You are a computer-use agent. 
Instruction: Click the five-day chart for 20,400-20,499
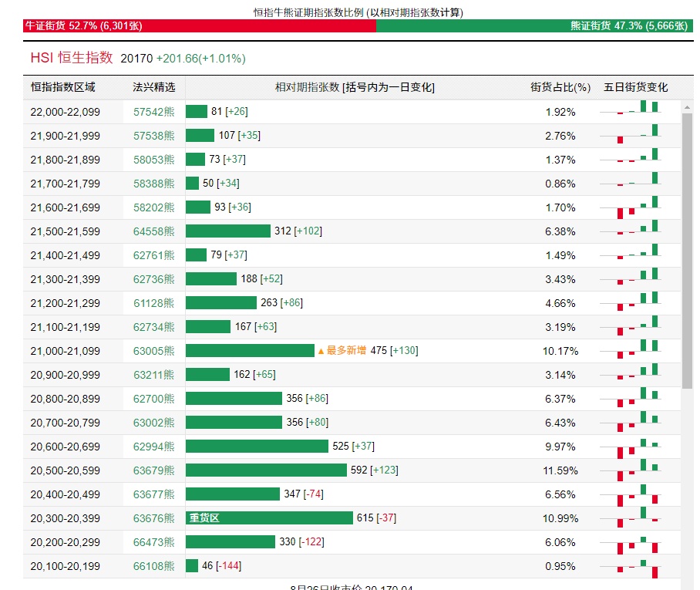tap(631, 495)
